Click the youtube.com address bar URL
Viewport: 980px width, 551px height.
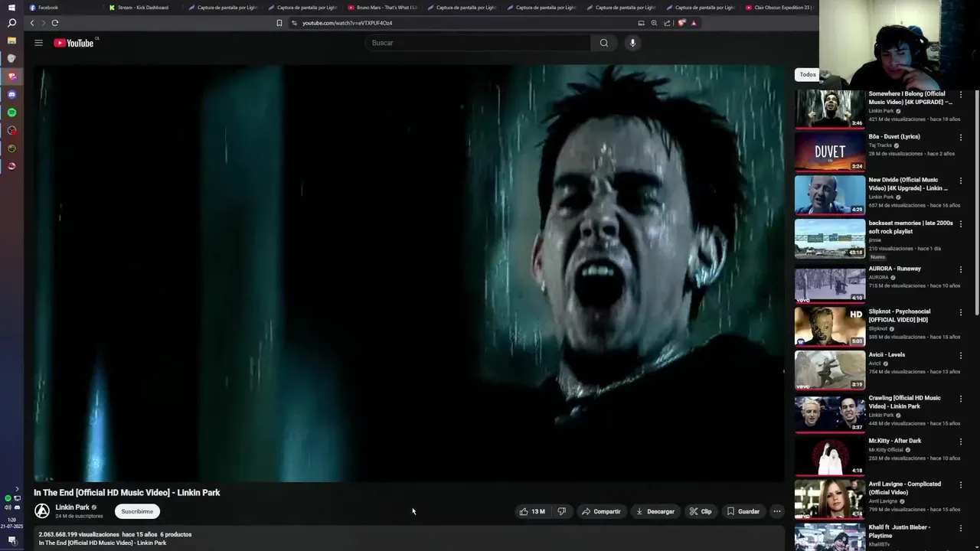[x=347, y=23]
